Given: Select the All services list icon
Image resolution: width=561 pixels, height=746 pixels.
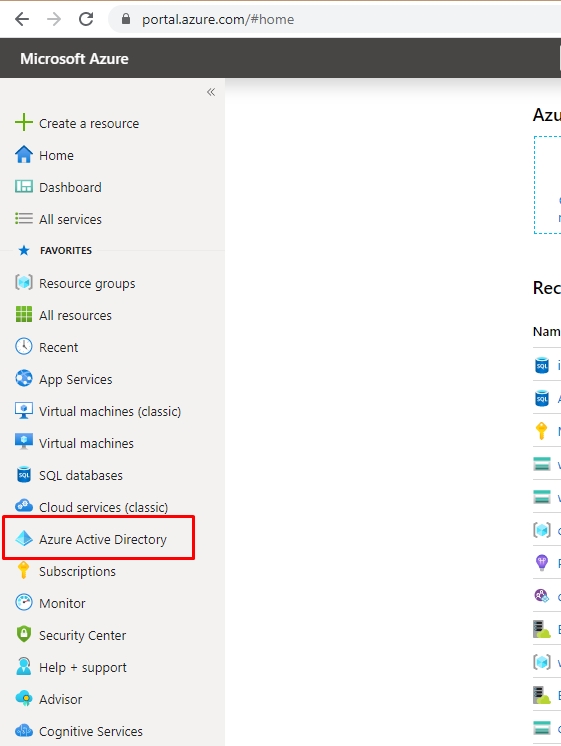Looking at the screenshot, I should (23, 218).
